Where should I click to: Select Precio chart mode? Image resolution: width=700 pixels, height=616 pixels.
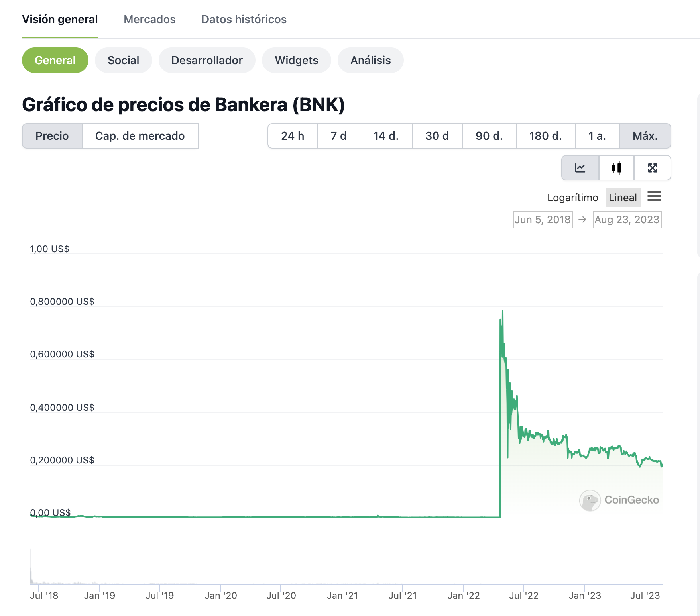click(x=52, y=136)
